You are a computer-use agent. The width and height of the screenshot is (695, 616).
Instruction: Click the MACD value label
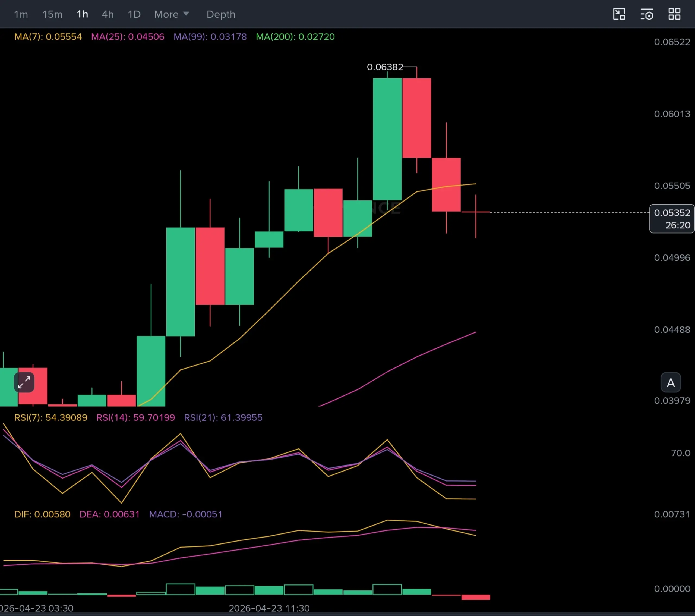click(x=185, y=514)
